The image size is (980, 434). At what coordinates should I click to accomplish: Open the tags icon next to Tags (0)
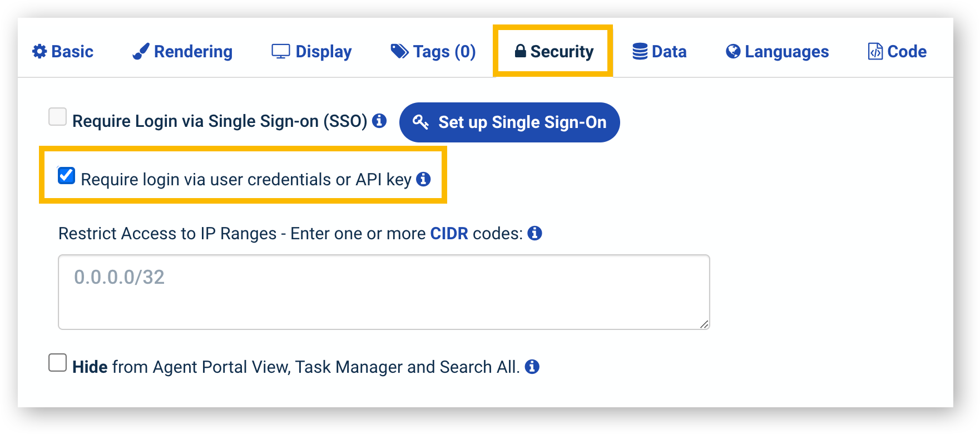(400, 52)
